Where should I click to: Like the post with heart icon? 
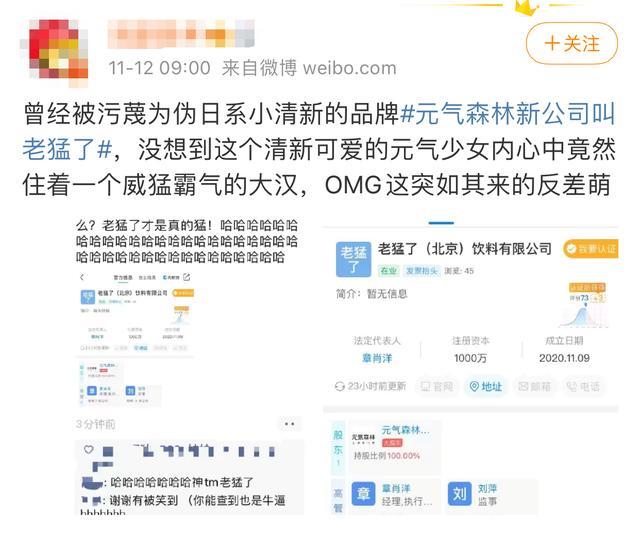tap(89, 450)
